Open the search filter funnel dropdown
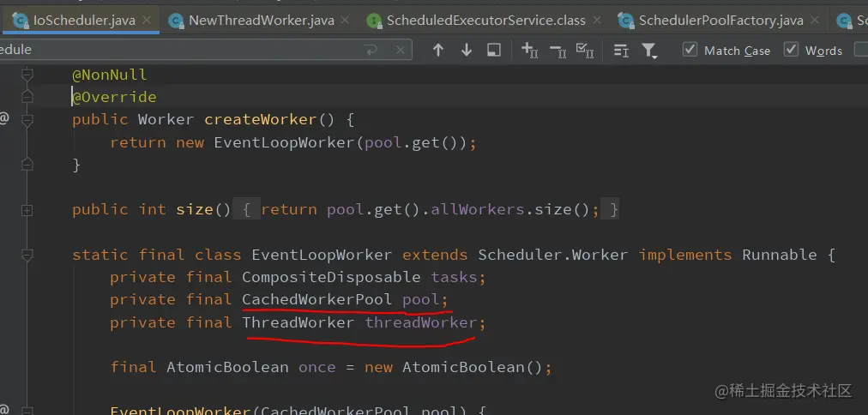 pos(649,51)
